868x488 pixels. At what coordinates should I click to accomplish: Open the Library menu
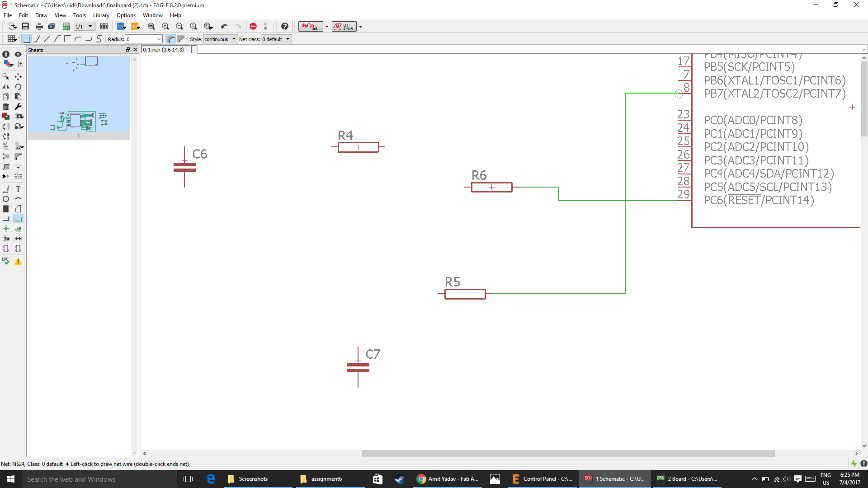click(x=101, y=15)
